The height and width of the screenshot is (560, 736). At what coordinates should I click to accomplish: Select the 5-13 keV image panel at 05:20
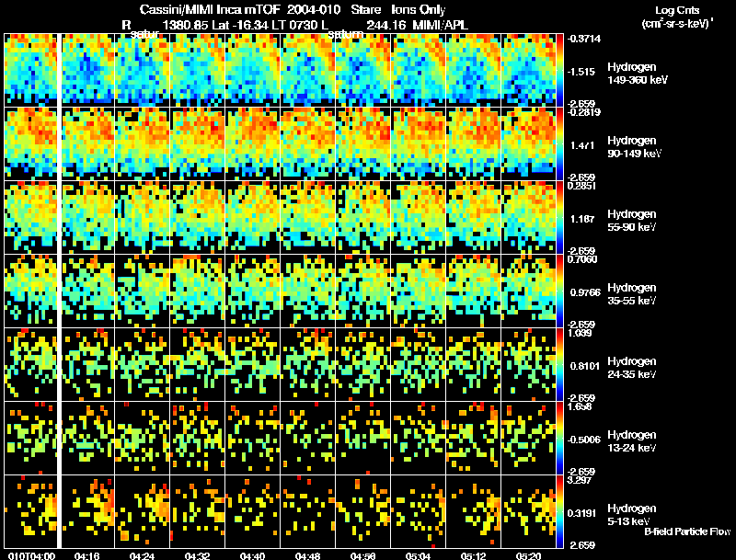[x=528, y=511]
